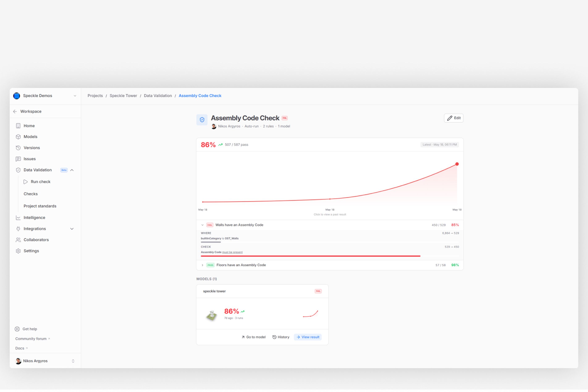Screen dimensions: 588x392
Task: Click the speckle tower sparkline chart
Action: coord(311,314)
